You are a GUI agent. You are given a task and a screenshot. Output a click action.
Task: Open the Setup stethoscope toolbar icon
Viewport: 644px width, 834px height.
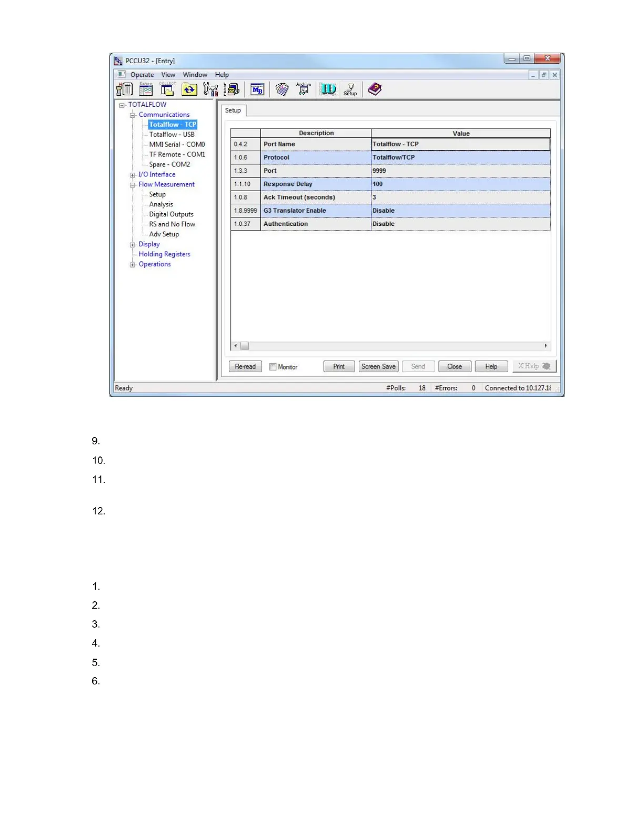(350, 90)
